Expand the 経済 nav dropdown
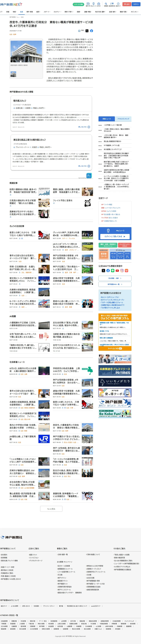The height and width of the screenshot is (644, 141). 38,12
